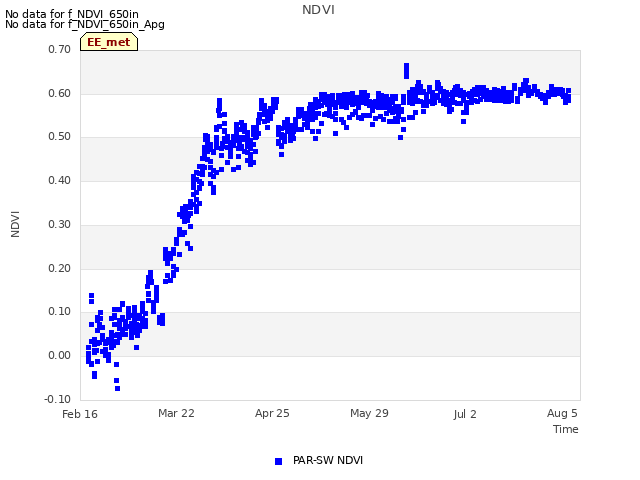The image size is (640, 480).
Task: Click the 0.10 y-axis tick label
Action: click(x=60, y=311)
